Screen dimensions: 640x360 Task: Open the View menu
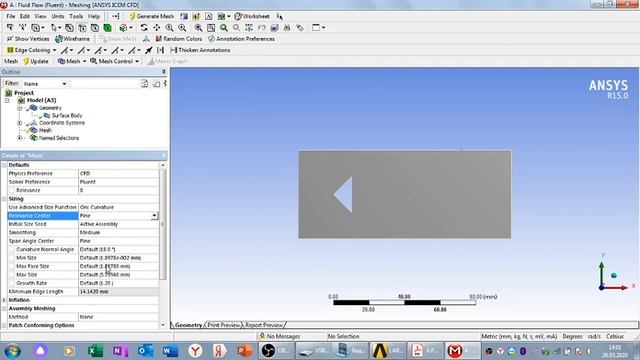coord(40,16)
